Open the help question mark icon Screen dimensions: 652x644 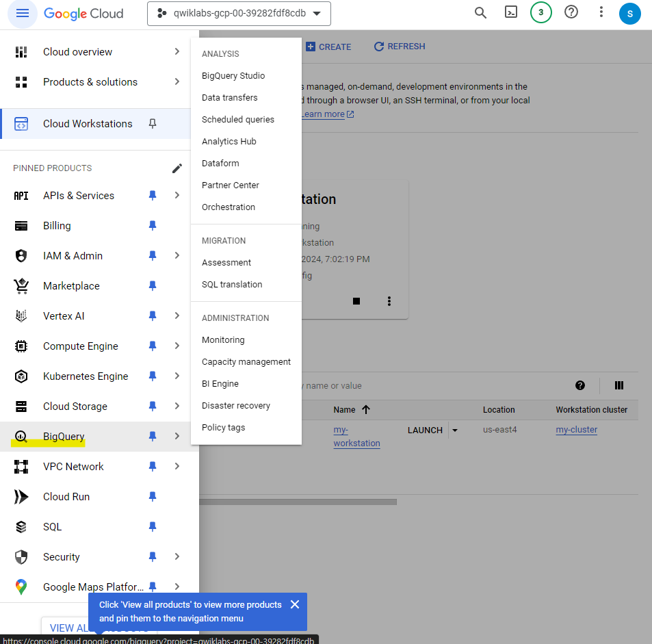point(571,12)
